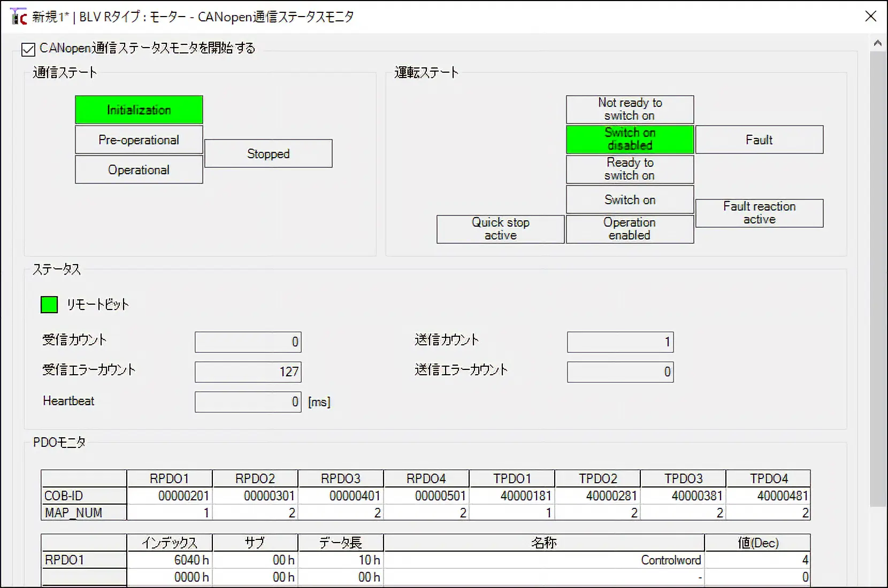Screen dimensions: 888x588
Task: Click the Heartbeat value field
Action: (x=248, y=402)
